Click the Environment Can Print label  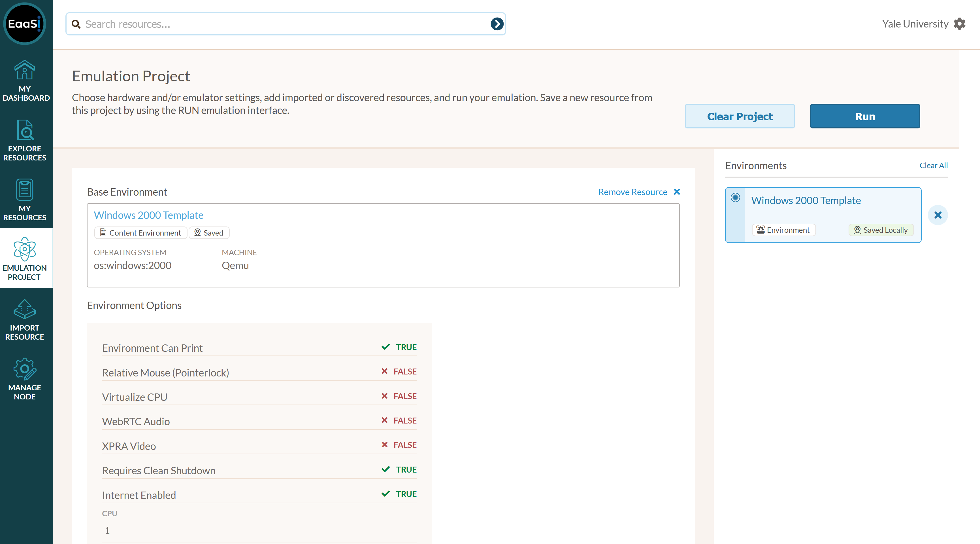pyautogui.click(x=152, y=348)
